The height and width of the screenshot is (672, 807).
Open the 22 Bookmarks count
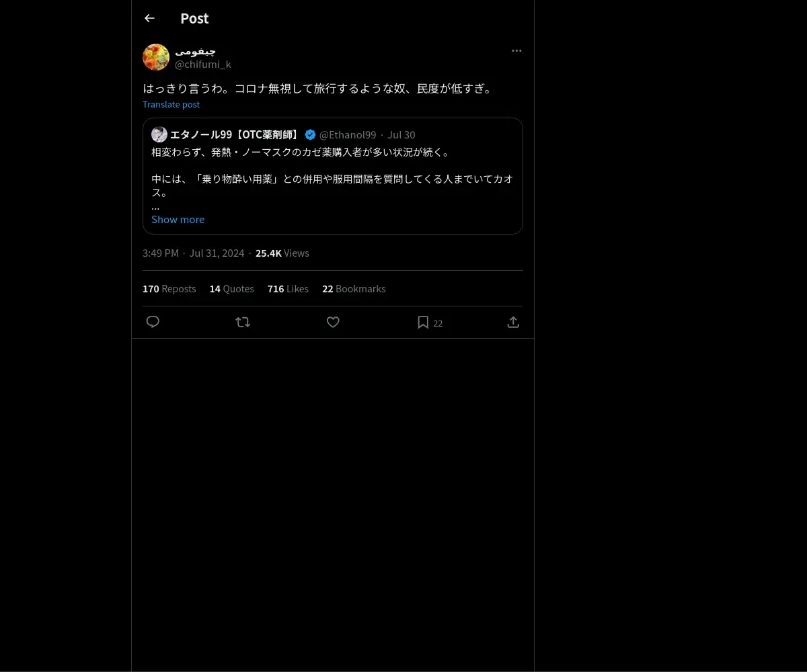tap(354, 288)
